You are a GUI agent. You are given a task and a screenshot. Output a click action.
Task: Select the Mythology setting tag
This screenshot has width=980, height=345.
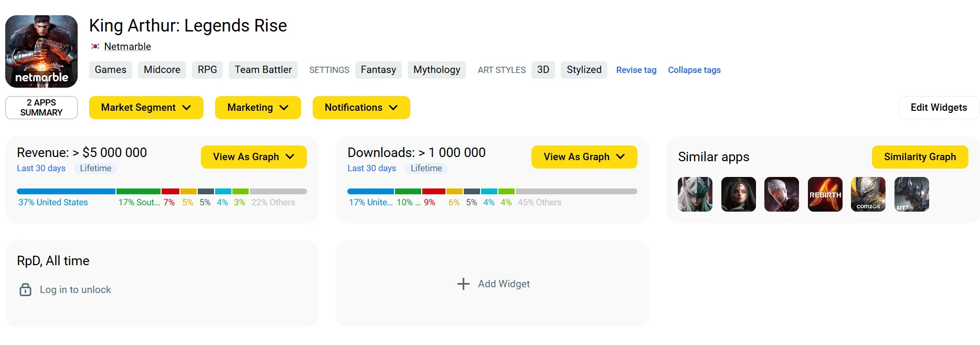click(436, 70)
